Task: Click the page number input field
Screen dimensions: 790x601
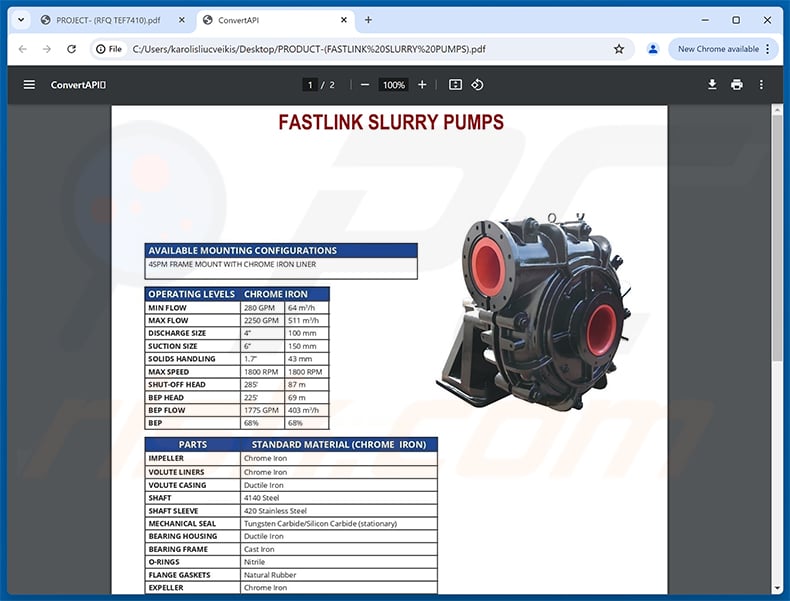Action: point(311,85)
